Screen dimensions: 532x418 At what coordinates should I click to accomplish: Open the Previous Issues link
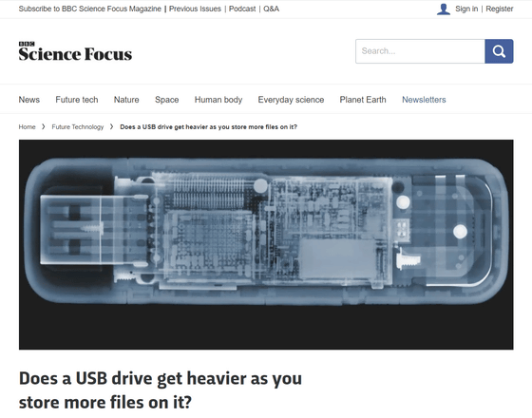pyautogui.click(x=195, y=9)
